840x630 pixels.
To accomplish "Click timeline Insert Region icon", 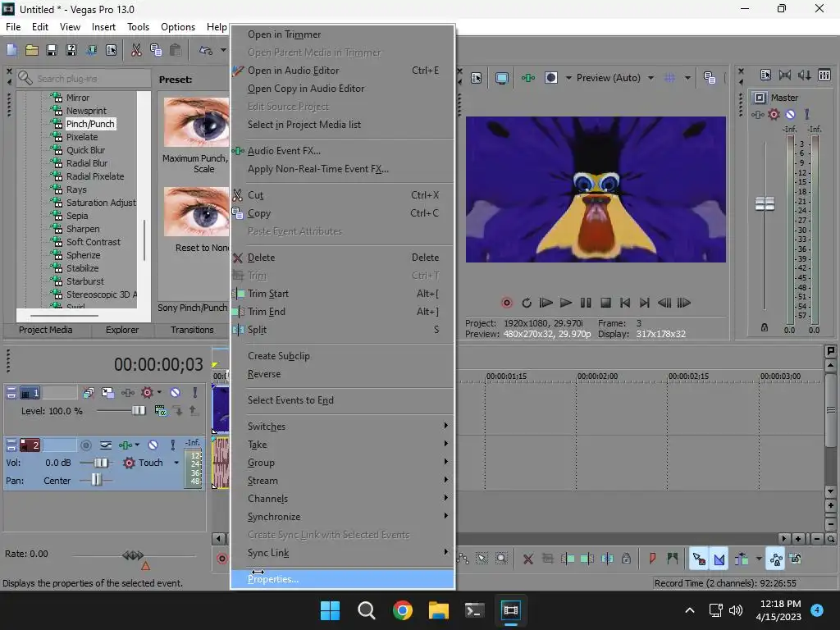I will 673,559.
